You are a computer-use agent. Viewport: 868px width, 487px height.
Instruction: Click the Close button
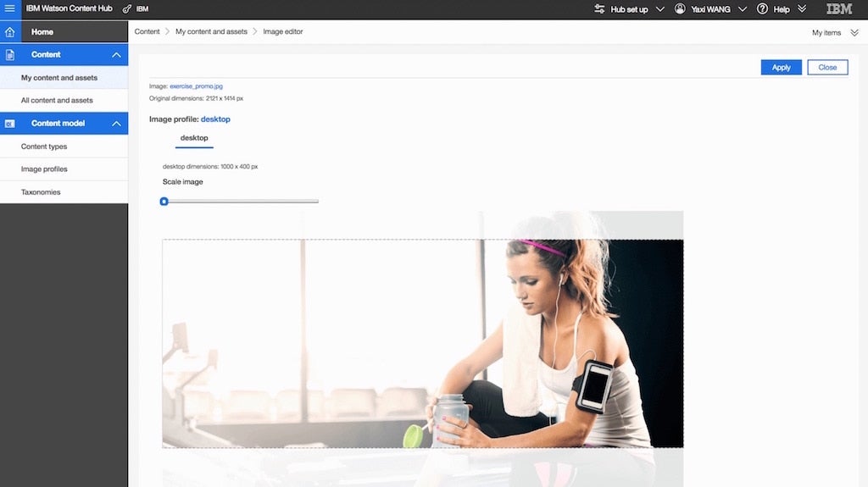pos(827,67)
